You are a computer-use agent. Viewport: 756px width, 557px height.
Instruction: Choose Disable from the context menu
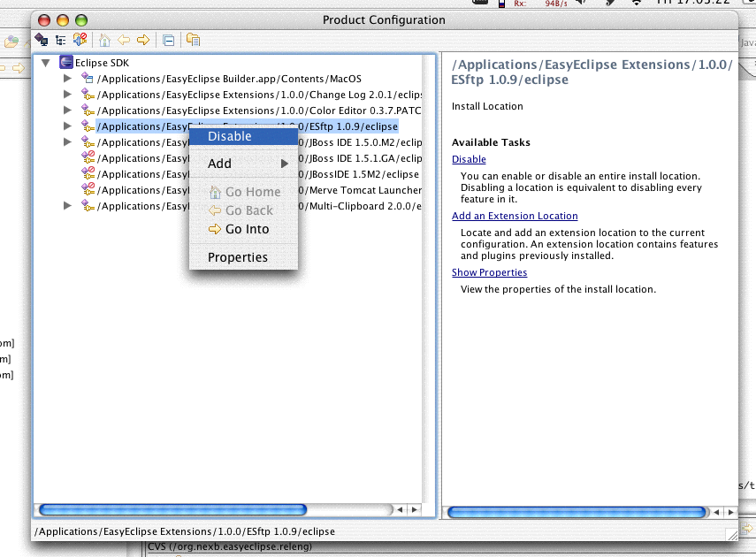point(230,136)
